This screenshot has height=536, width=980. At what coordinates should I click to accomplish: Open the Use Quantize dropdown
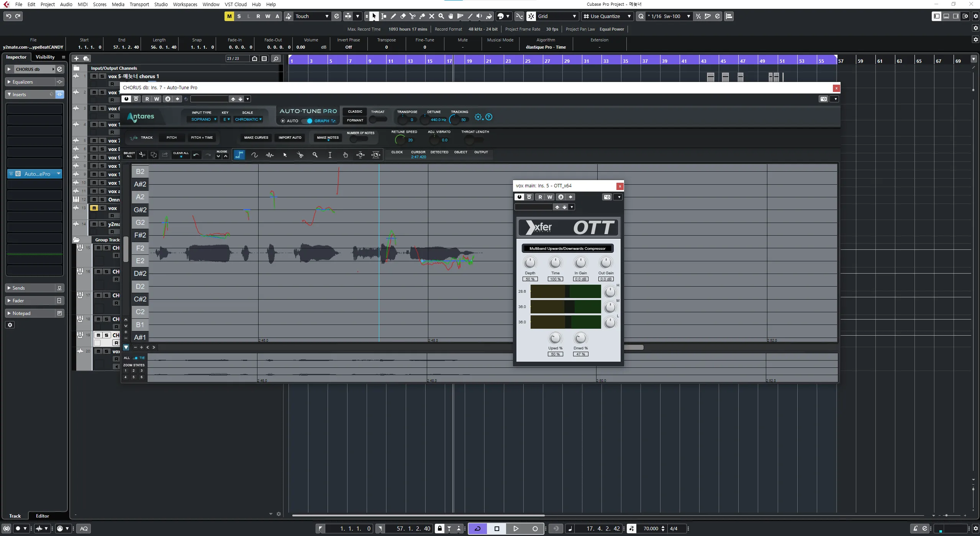click(607, 16)
